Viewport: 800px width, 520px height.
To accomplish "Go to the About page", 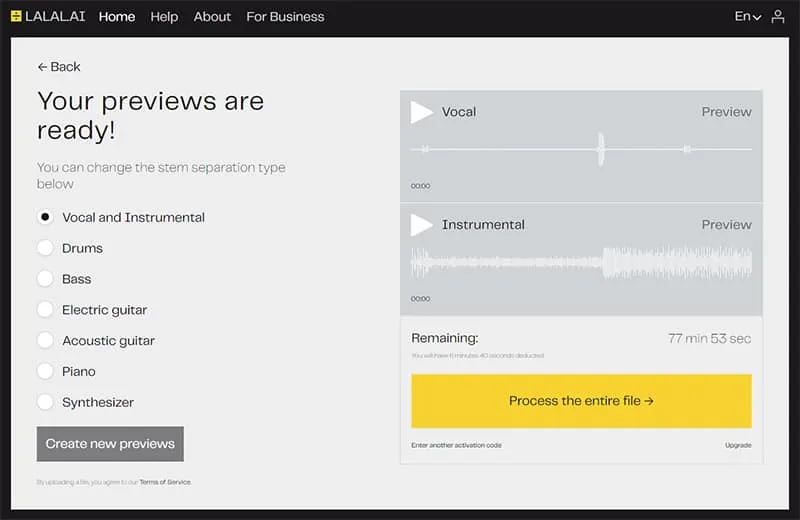I will coord(212,17).
